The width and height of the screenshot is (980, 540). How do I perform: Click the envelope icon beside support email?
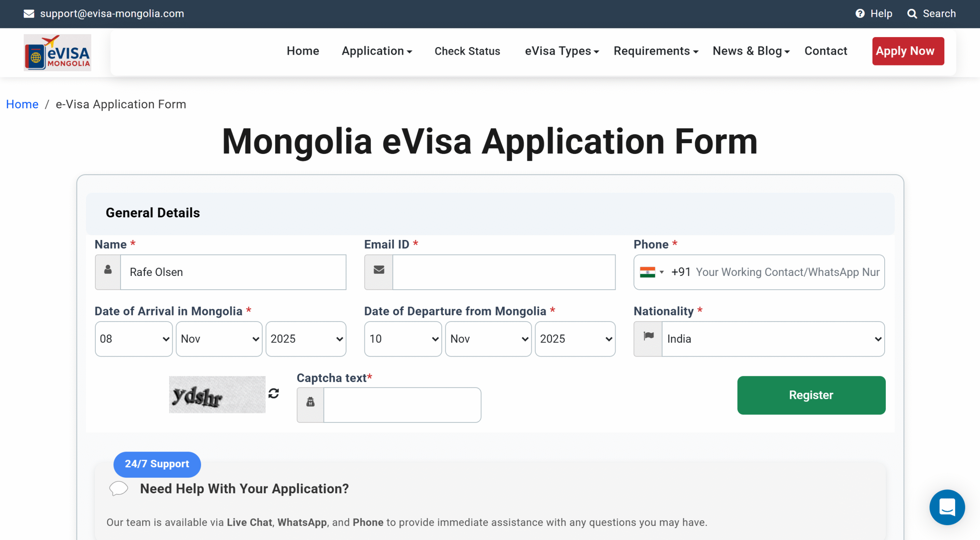point(29,14)
